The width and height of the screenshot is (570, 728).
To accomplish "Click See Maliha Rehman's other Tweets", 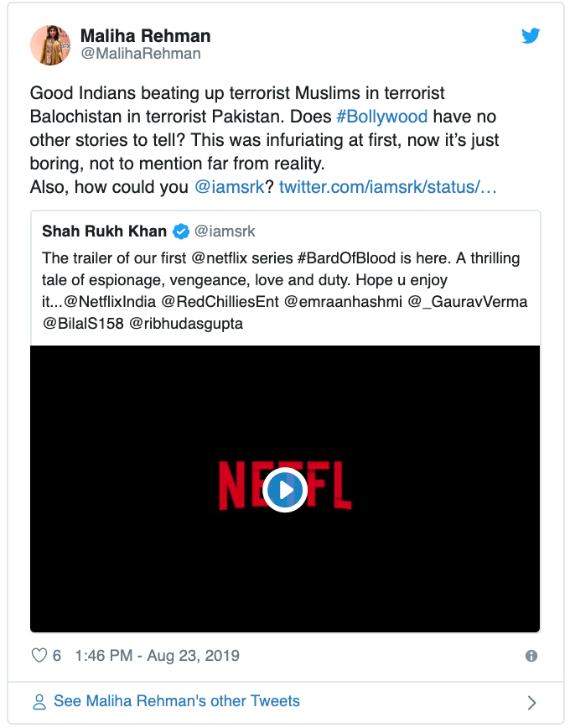I will [177, 701].
